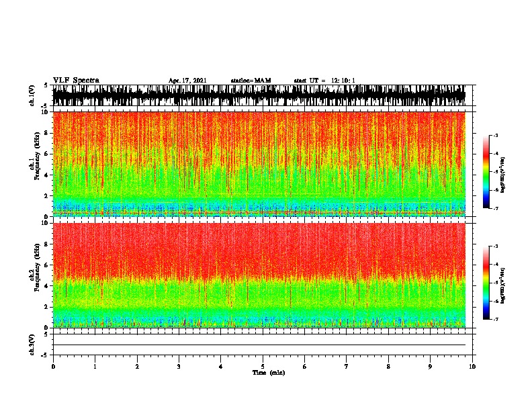532x411 pixels.
Task: Click time axis tick label 10
Action: pyautogui.click(x=472, y=367)
